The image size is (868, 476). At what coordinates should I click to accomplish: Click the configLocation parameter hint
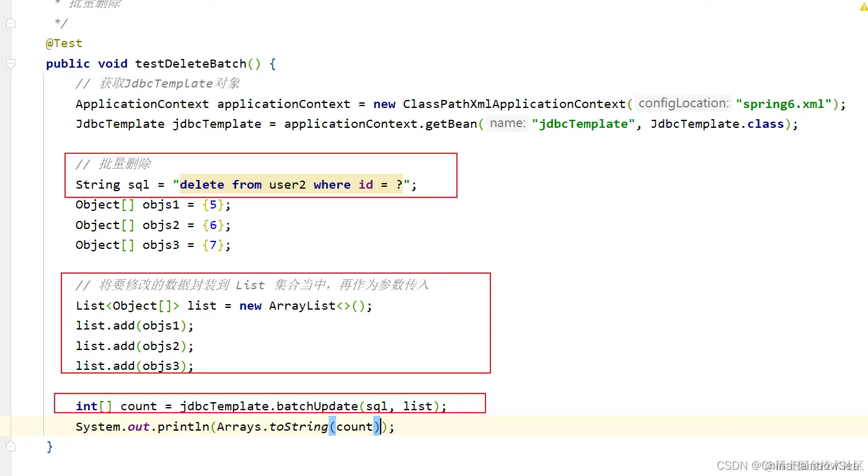pyautogui.click(x=683, y=104)
